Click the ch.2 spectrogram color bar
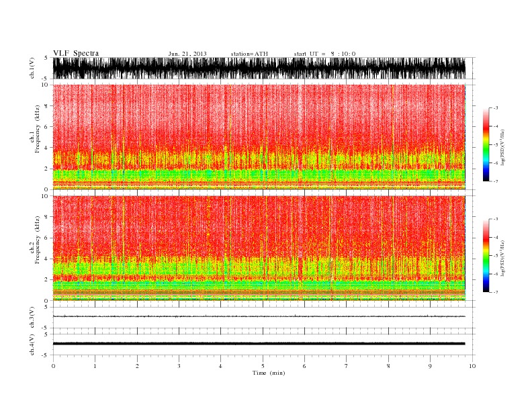Screen dimensions: 532x411 (486, 255)
